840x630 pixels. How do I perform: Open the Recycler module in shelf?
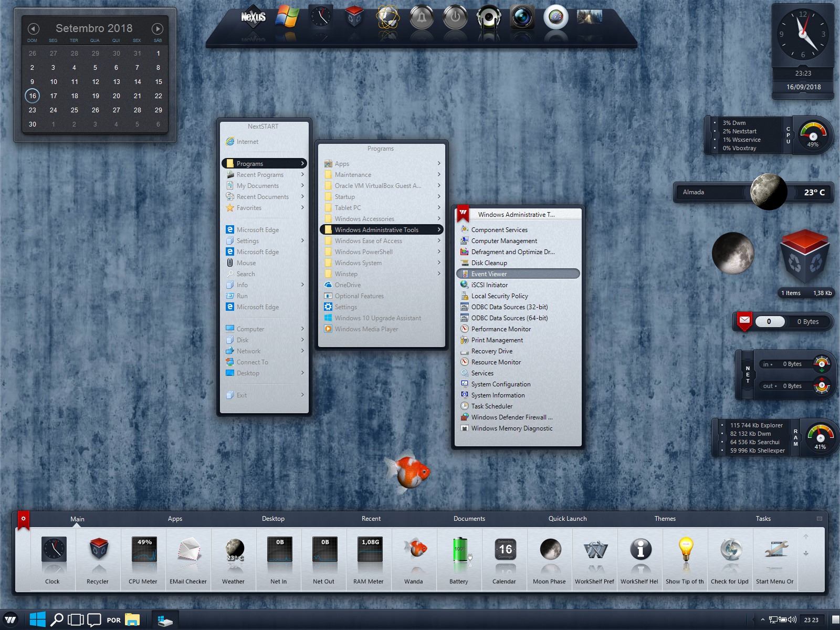point(98,549)
